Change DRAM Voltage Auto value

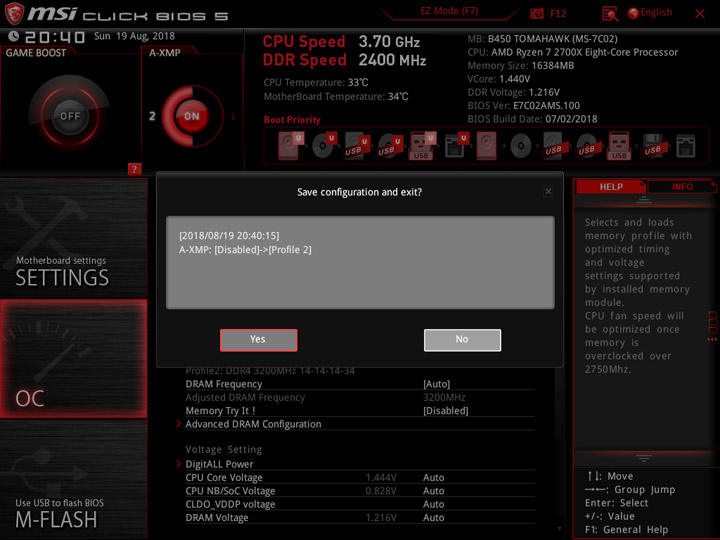coord(433,518)
